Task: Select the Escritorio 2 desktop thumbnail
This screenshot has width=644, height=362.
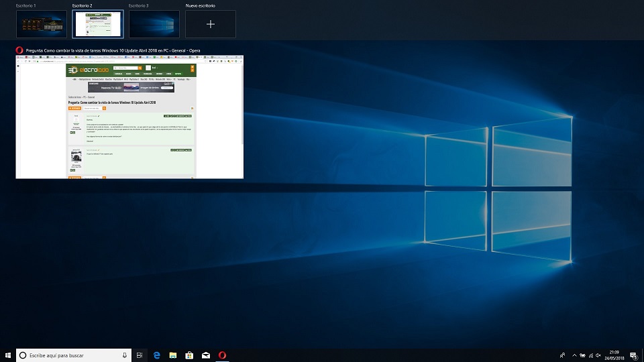Action: click(x=98, y=24)
